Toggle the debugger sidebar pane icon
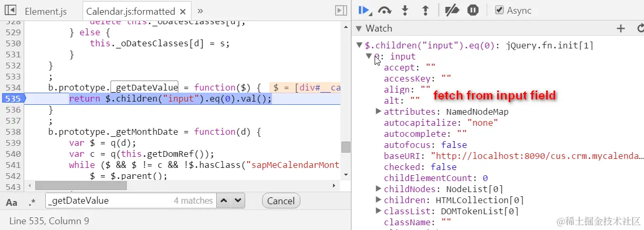Image resolution: width=644 pixels, height=230 pixels. click(x=340, y=11)
